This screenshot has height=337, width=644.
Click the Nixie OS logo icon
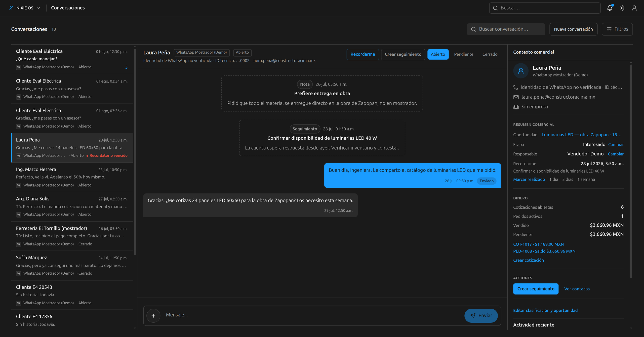[x=11, y=8]
